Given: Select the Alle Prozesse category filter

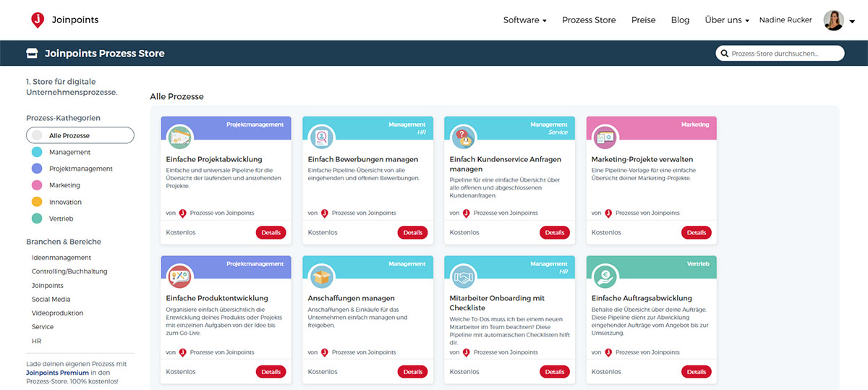Looking at the screenshot, I should click(x=80, y=135).
